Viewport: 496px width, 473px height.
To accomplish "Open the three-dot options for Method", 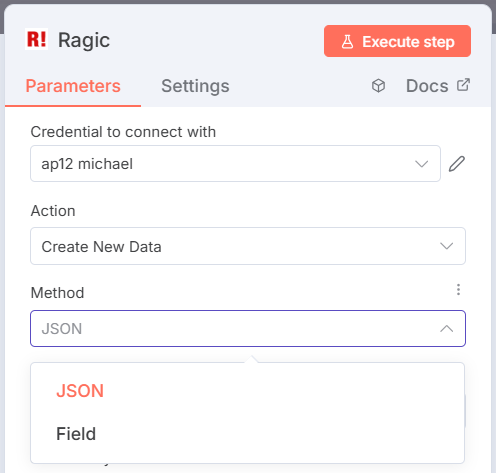I will pos(458,290).
